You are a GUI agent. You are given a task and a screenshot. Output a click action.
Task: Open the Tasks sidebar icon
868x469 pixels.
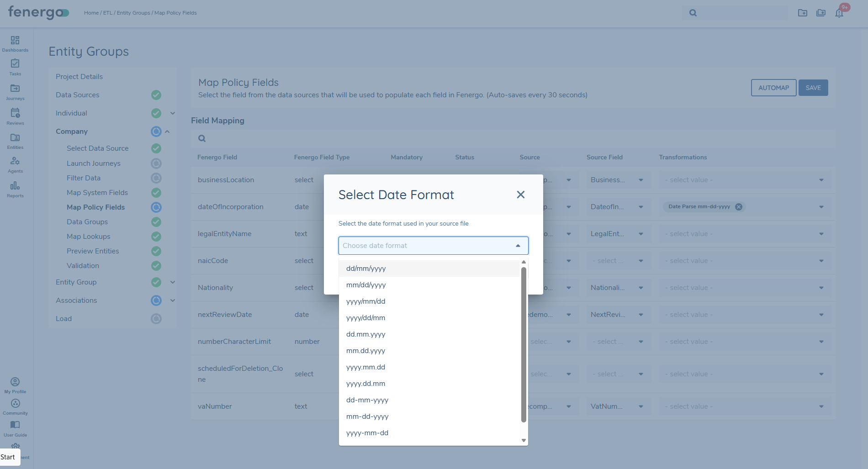[x=15, y=67]
